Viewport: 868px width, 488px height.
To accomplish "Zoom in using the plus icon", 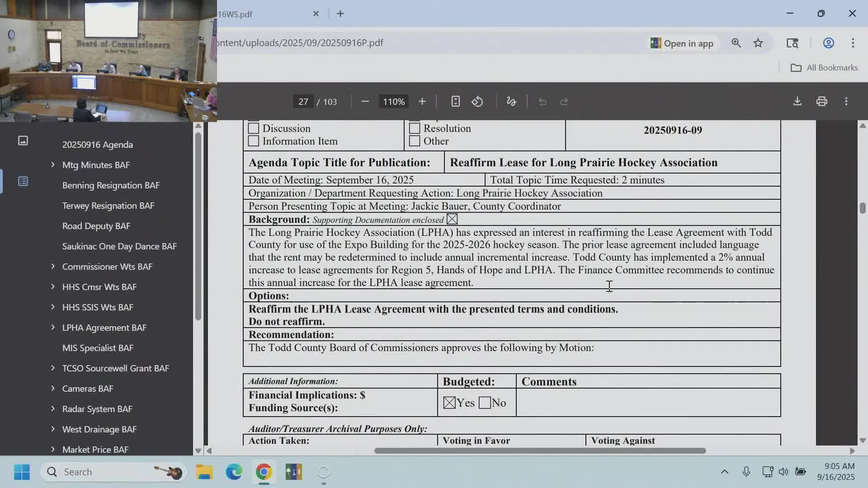I will click(x=422, y=101).
